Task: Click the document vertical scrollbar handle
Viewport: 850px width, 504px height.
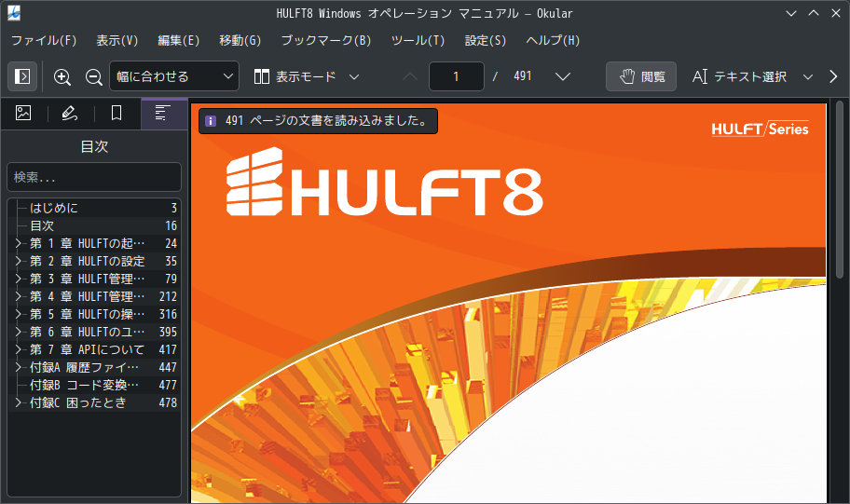Action: [x=840, y=190]
